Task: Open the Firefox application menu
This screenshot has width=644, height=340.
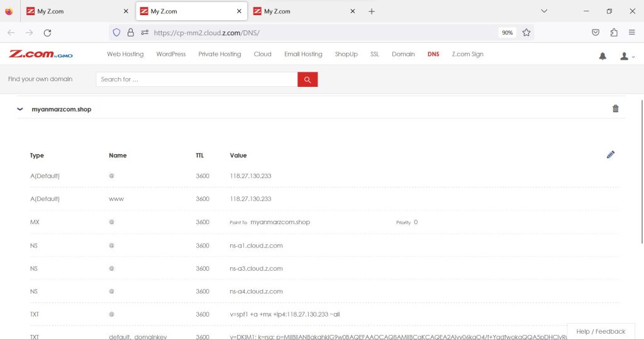Action: pyautogui.click(x=631, y=33)
